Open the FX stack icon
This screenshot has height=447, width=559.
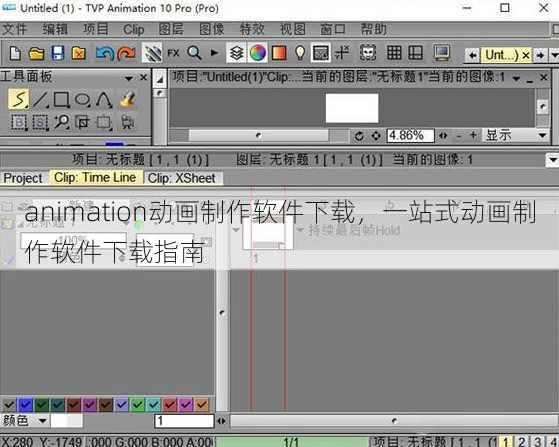click(x=173, y=53)
